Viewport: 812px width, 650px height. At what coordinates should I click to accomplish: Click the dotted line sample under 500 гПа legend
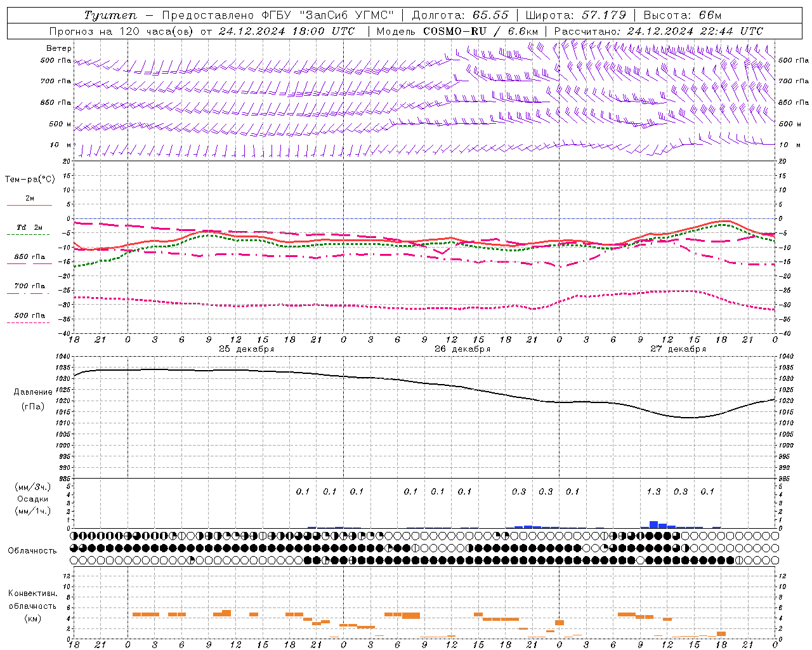click(29, 322)
